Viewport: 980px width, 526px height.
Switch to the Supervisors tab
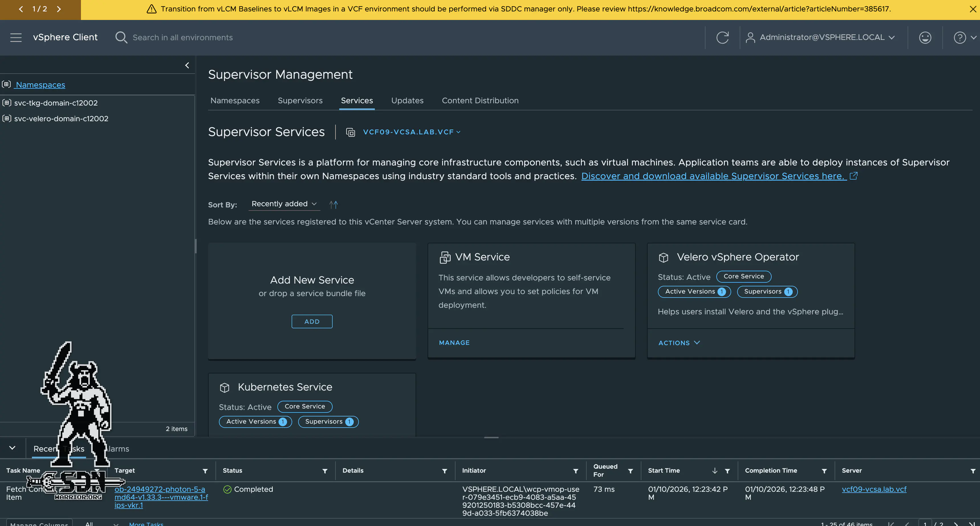click(x=300, y=101)
